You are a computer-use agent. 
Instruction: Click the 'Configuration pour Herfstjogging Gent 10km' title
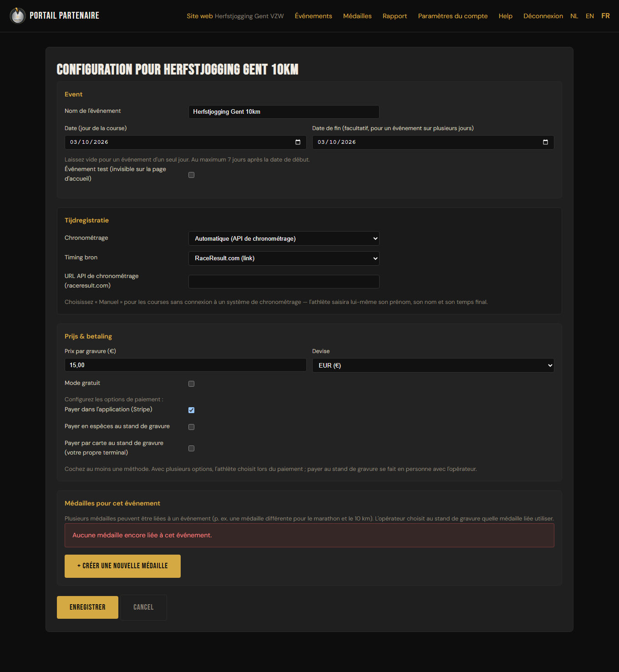(x=178, y=69)
